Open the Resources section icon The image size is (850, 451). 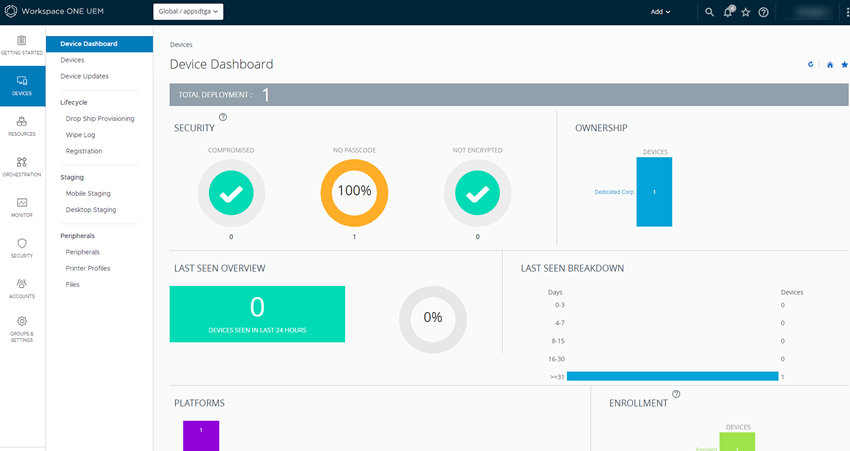pos(22,126)
